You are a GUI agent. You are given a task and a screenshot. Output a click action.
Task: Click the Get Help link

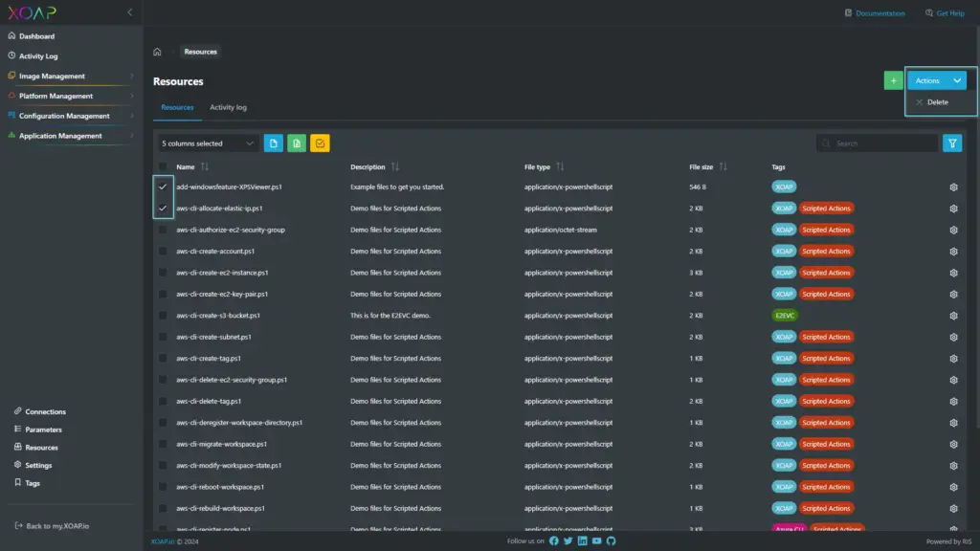click(x=945, y=13)
